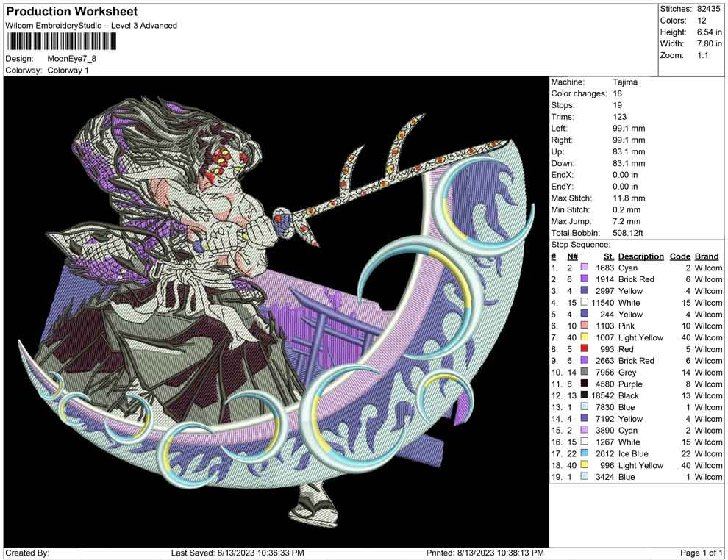Click the grey swatch in stop row 10
The width and height of the screenshot is (728, 560).
(x=585, y=372)
